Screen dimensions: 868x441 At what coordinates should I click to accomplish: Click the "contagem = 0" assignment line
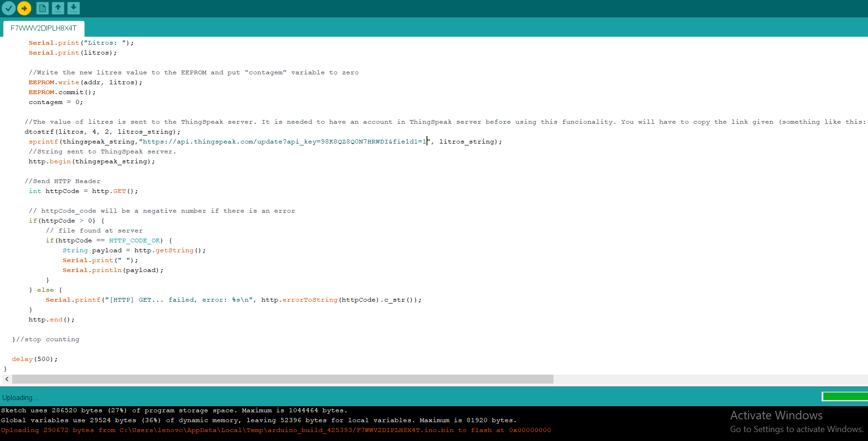(55, 102)
